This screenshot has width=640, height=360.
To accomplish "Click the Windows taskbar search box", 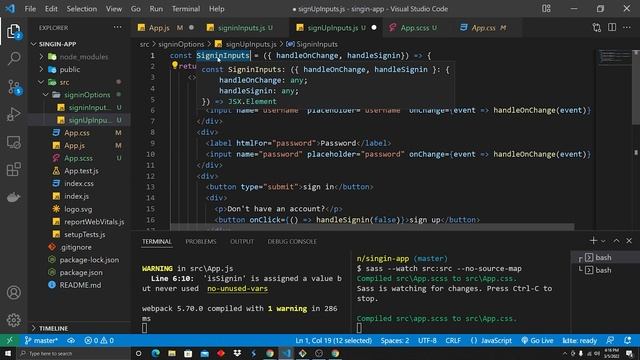I will [73, 353].
